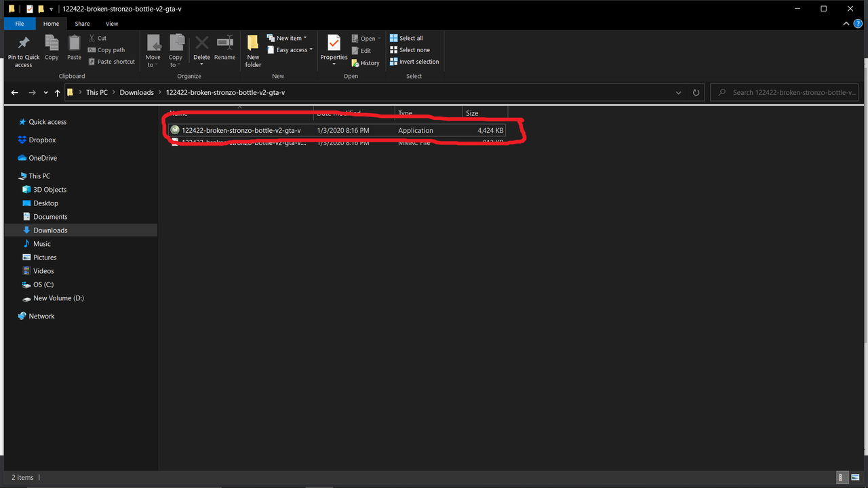The width and height of the screenshot is (868, 488).
Task: Refresh the folder view
Action: click(696, 92)
